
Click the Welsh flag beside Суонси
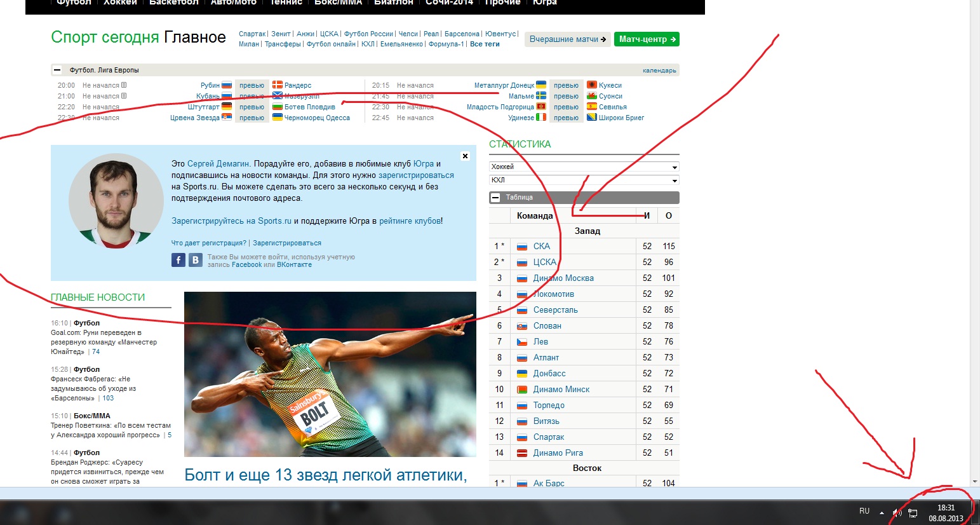[x=592, y=96]
